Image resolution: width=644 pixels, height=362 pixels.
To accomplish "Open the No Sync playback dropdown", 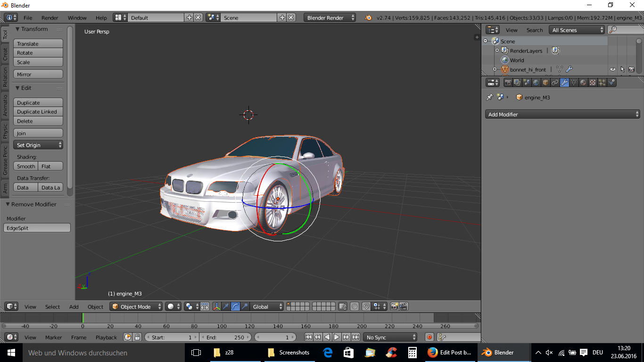I will (x=390, y=337).
